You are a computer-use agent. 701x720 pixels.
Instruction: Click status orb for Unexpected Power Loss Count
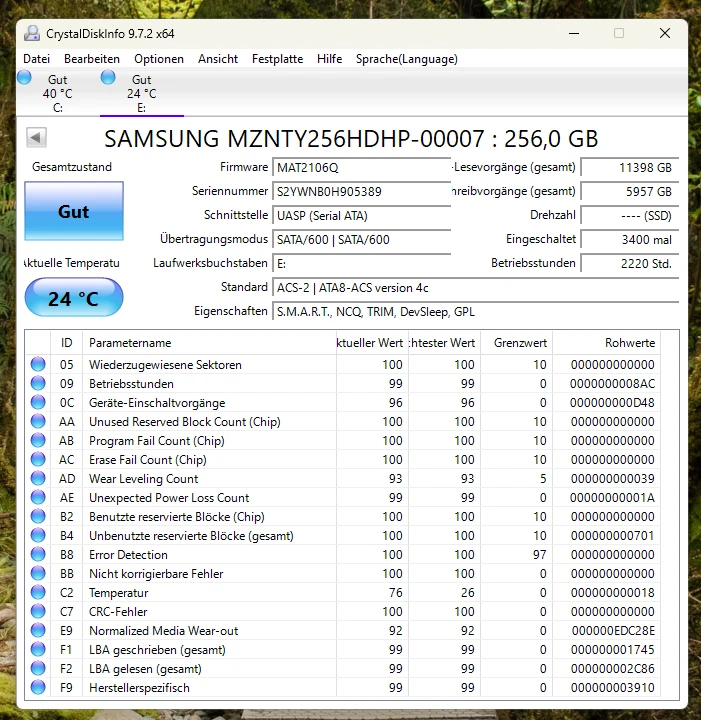click(x=38, y=497)
